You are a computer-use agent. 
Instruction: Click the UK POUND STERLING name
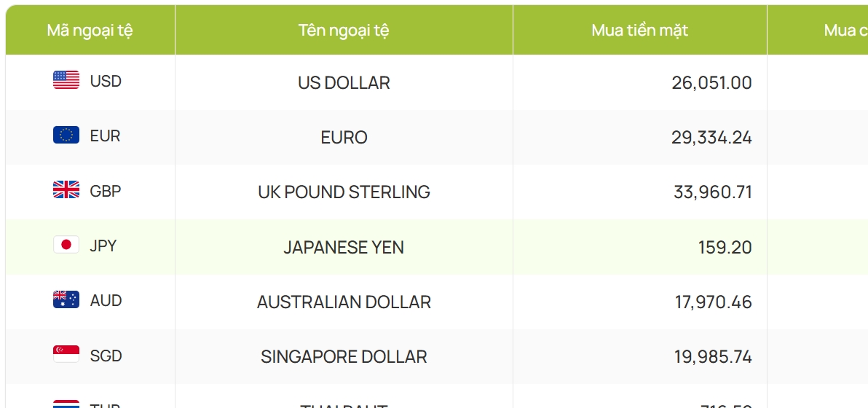point(344,192)
